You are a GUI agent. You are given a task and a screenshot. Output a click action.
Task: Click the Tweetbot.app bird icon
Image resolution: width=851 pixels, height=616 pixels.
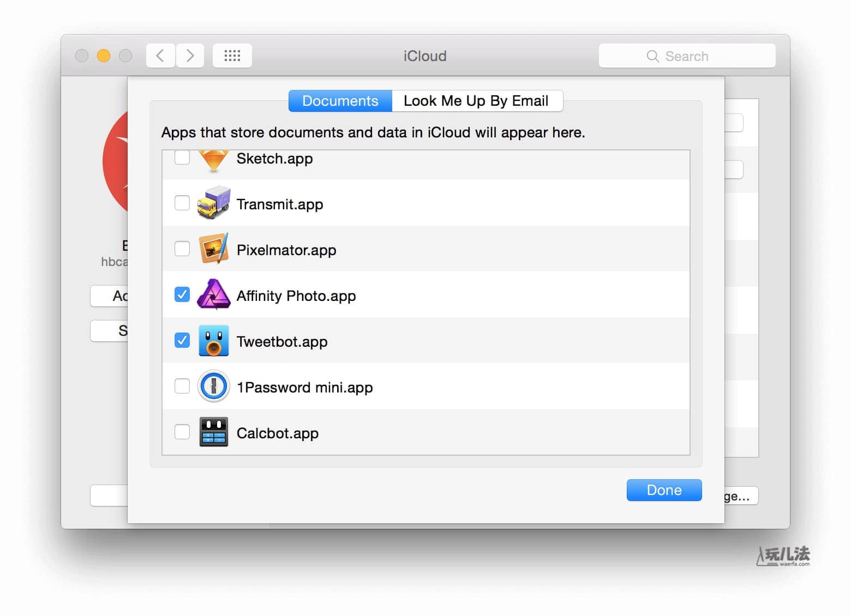click(x=213, y=340)
